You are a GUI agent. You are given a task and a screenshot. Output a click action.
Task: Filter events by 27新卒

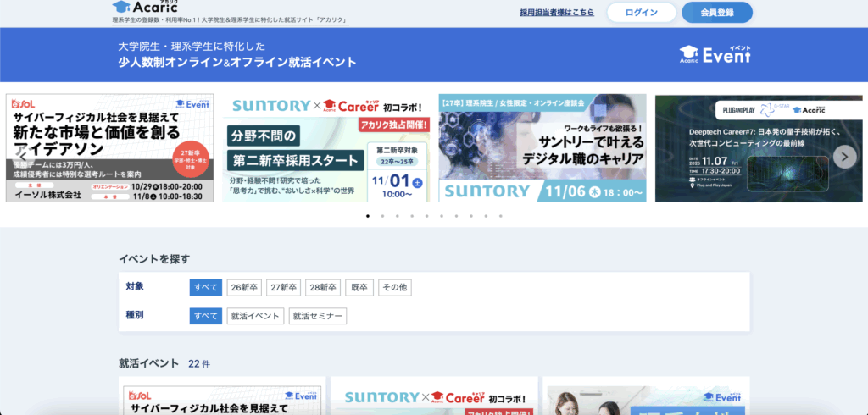click(283, 288)
